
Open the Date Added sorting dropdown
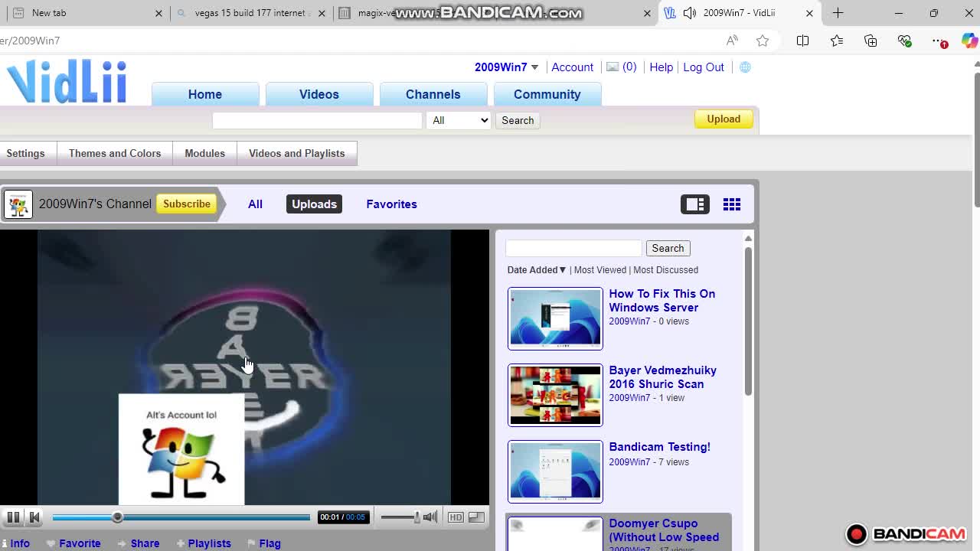535,269
